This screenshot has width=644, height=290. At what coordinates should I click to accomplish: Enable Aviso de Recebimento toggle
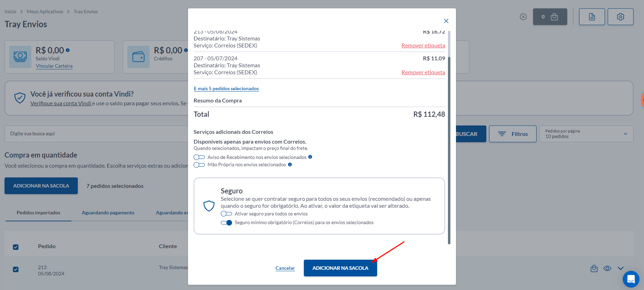tap(199, 157)
